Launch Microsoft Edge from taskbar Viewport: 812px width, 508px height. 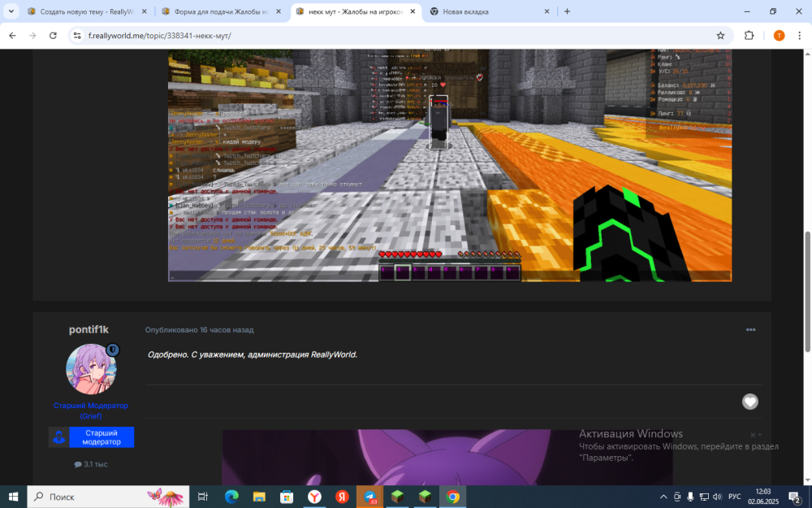231,497
